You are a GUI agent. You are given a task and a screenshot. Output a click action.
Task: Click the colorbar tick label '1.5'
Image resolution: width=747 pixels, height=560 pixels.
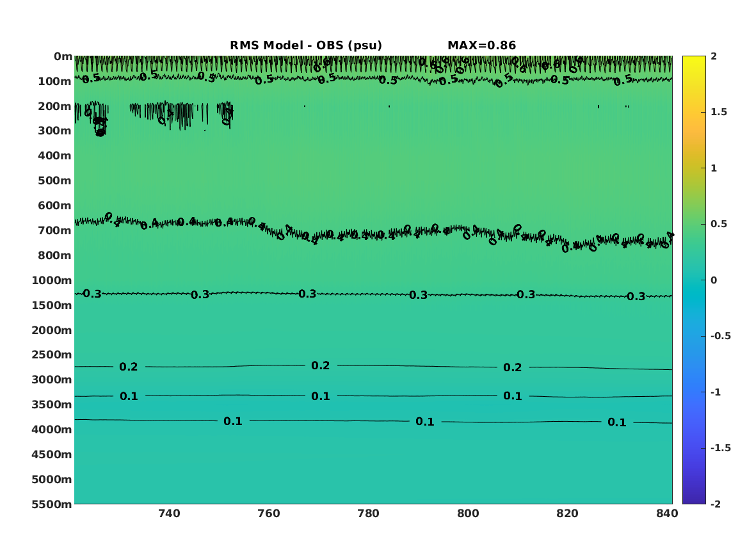pos(719,112)
